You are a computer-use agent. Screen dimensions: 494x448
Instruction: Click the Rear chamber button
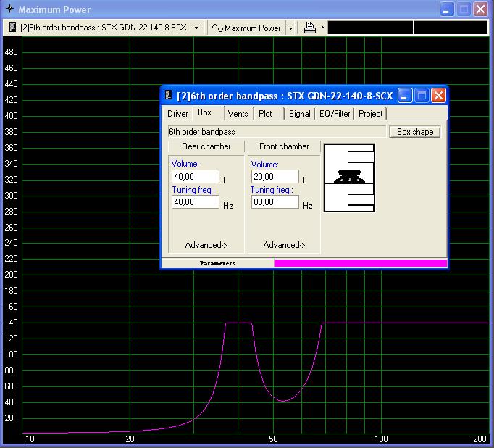click(206, 146)
